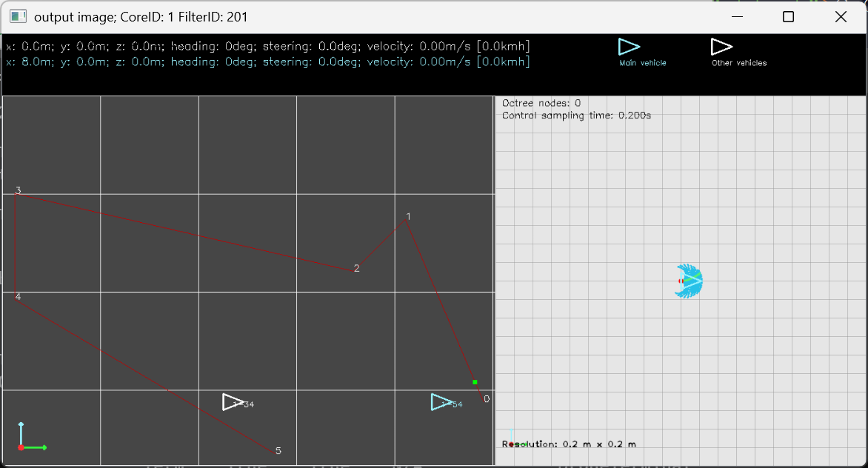Click the Octree nodes label
868x468 pixels.
tap(541, 103)
